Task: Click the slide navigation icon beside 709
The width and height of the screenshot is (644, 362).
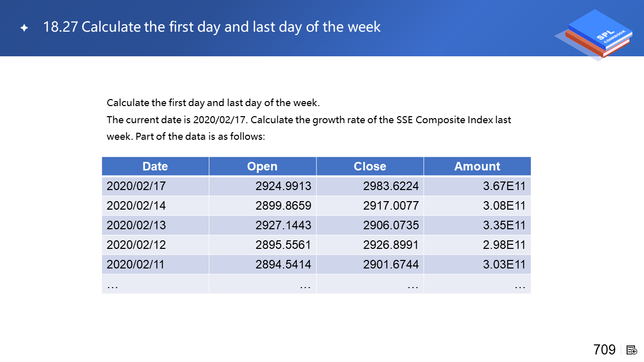Action: [632, 350]
